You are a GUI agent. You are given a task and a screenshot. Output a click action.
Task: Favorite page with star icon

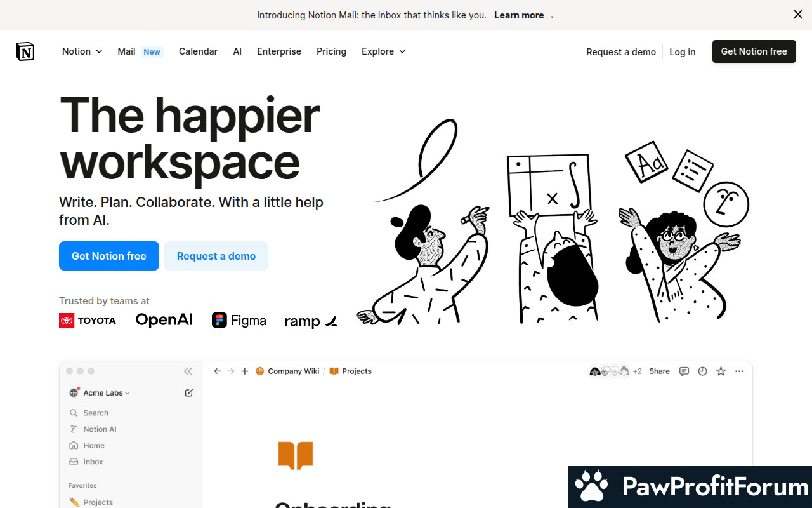tap(721, 371)
